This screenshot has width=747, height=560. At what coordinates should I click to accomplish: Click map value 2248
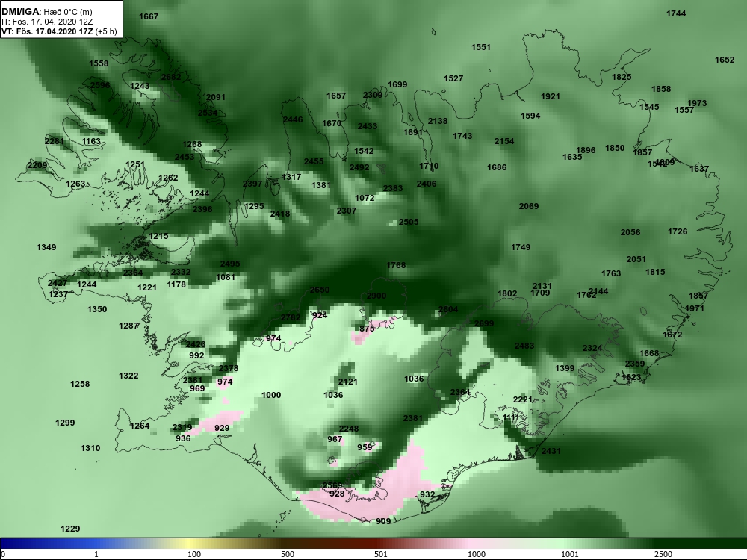pos(349,429)
